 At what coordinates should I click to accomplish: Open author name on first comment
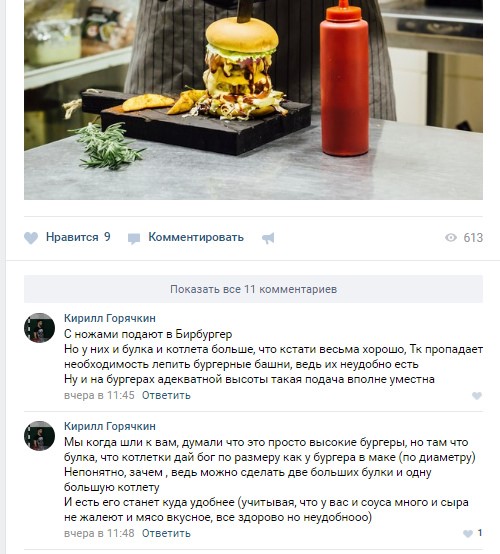coord(110,318)
